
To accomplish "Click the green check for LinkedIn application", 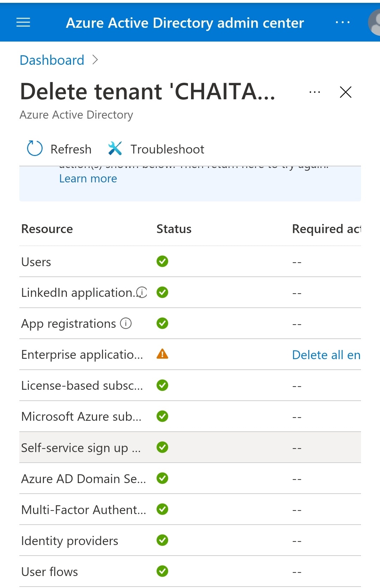I will click(x=162, y=292).
